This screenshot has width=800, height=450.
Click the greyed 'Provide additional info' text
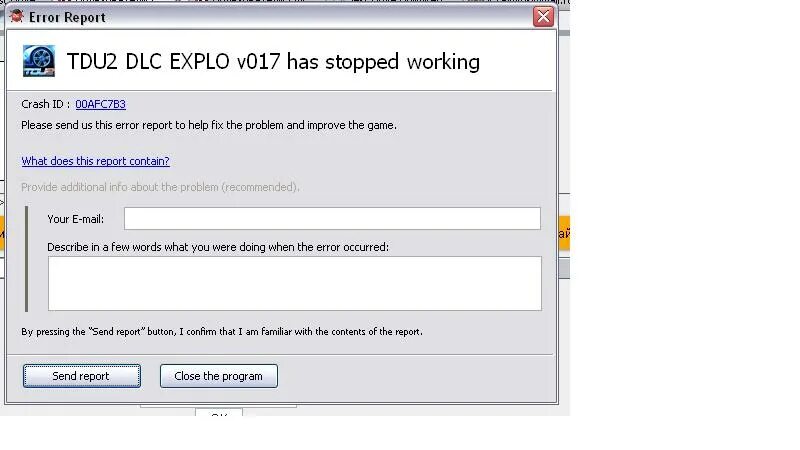tap(160, 187)
